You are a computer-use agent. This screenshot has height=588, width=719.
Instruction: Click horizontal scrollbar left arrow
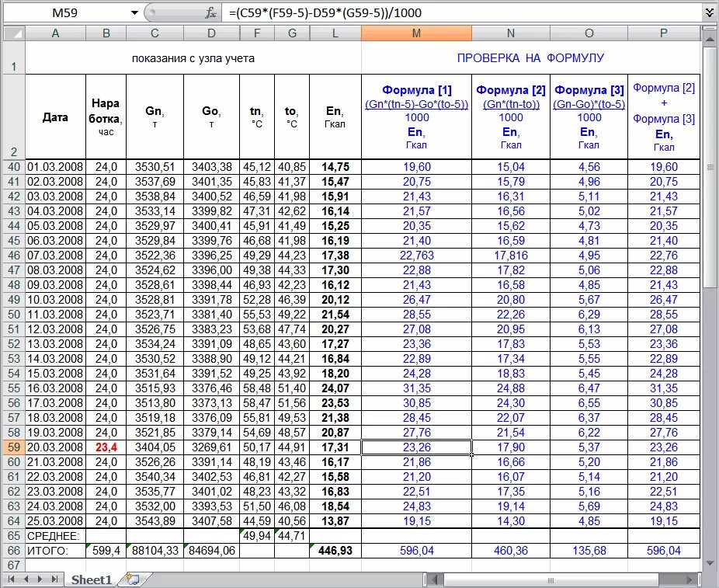pos(436,579)
